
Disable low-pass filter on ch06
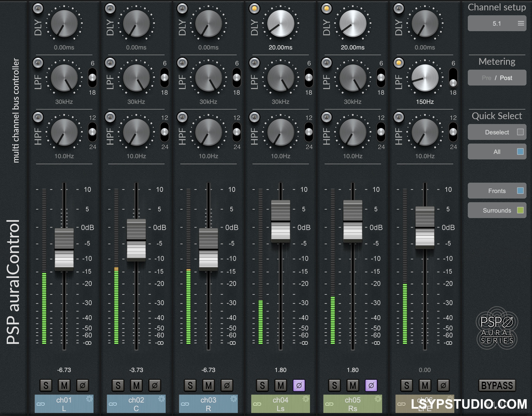[x=399, y=63]
